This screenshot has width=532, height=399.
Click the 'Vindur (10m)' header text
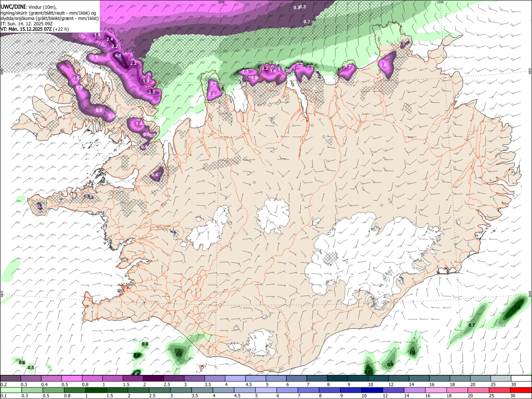[x=42, y=7]
